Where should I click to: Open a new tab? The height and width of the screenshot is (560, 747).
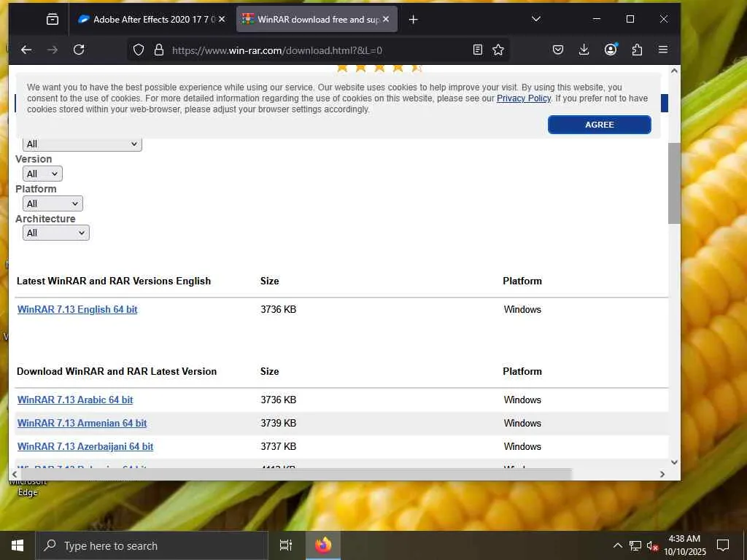tap(413, 20)
